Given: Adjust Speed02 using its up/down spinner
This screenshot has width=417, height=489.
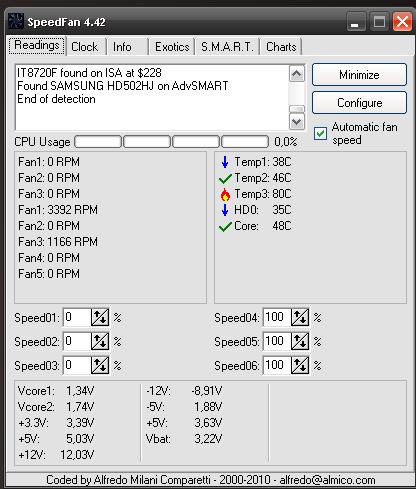Looking at the screenshot, I should [100, 341].
